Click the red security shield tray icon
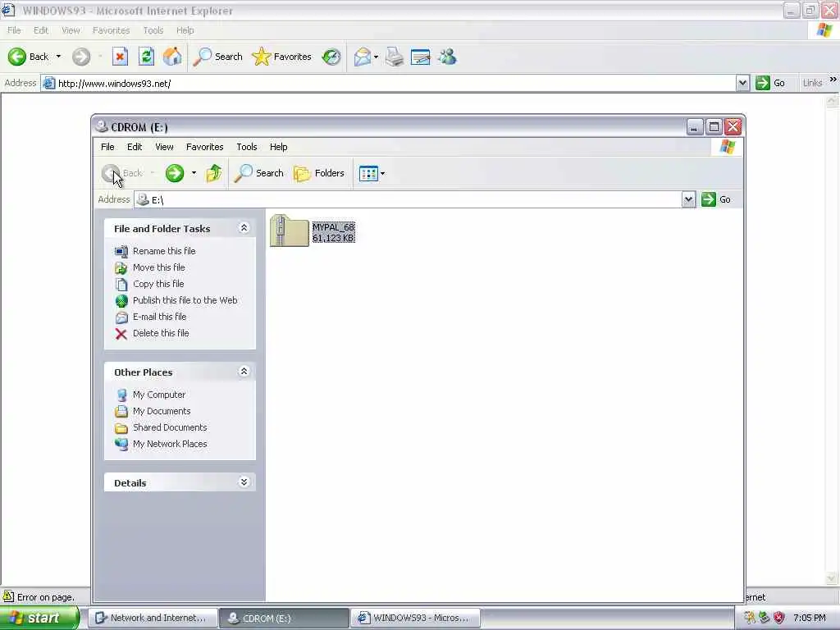 (779, 618)
